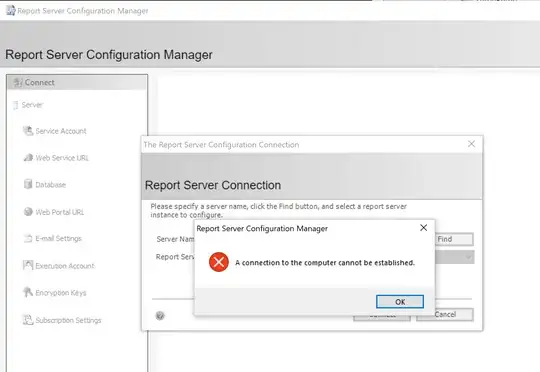Open E-mail Settings page
The height and width of the screenshot is (372, 540).
point(59,238)
